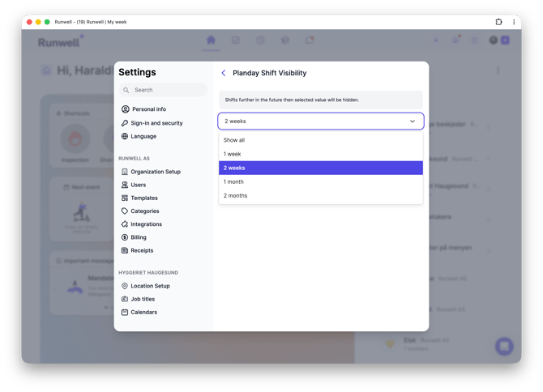The image size is (543, 392).
Task: Click the Personal info person icon
Action: (x=125, y=109)
